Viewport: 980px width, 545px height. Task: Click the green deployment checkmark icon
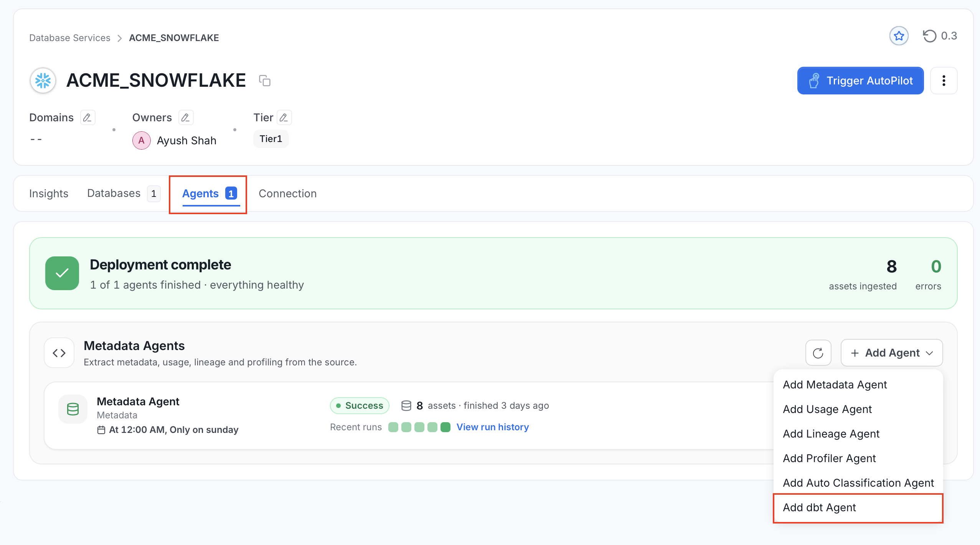(62, 273)
